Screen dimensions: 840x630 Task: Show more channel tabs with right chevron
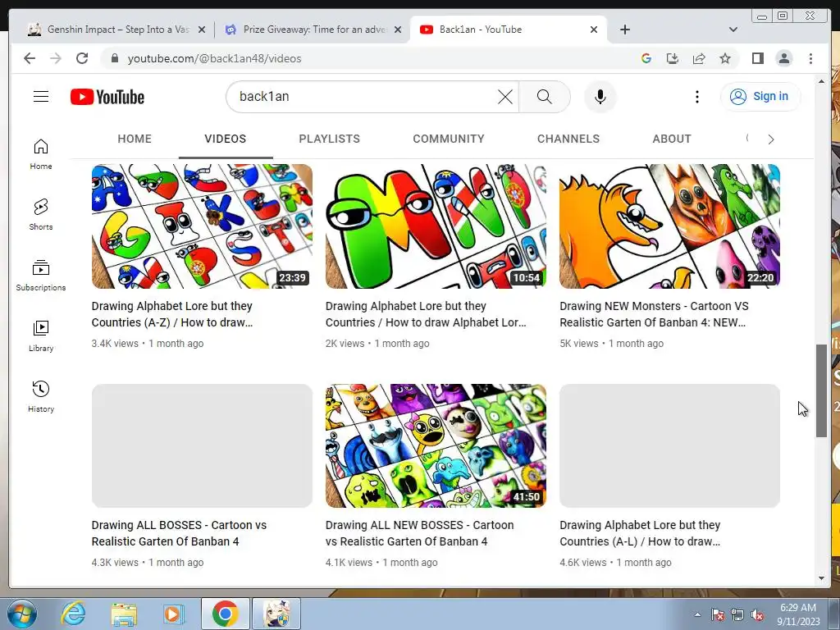tap(770, 139)
